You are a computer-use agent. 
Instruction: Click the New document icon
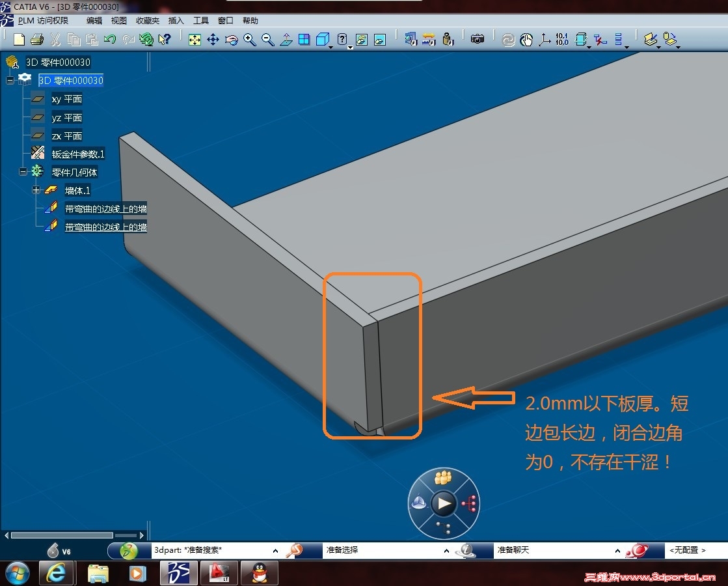point(19,40)
